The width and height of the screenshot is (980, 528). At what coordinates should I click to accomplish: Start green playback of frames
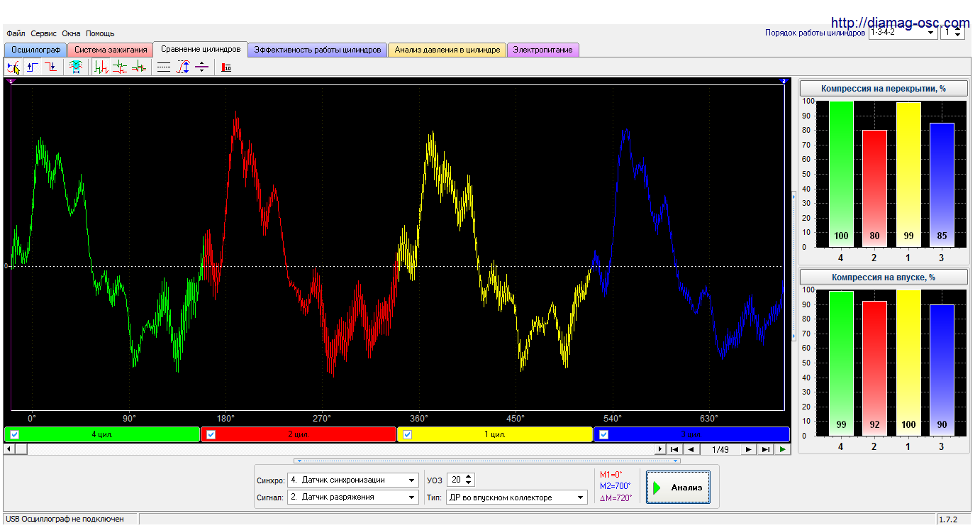782,449
